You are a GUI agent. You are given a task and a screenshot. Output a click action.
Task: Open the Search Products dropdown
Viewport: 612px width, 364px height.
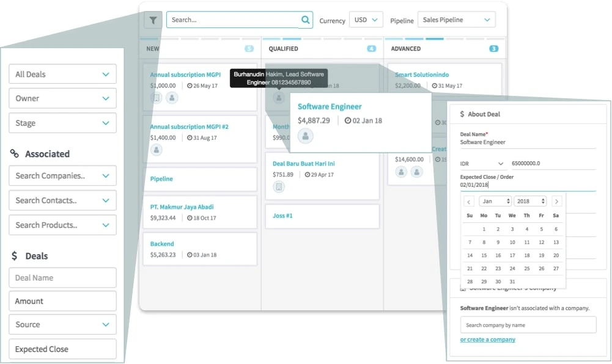click(x=62, y=225)
